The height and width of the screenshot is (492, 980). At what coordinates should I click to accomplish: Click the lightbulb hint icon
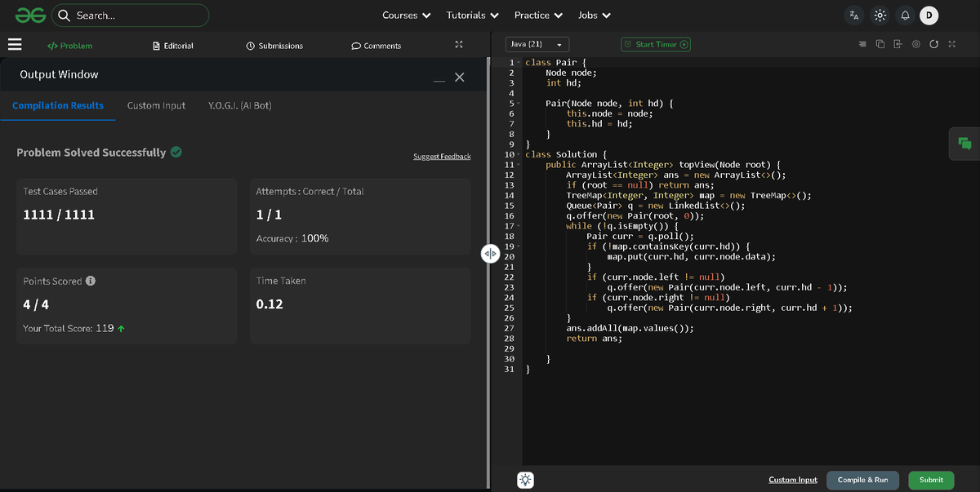click(526, 480)
